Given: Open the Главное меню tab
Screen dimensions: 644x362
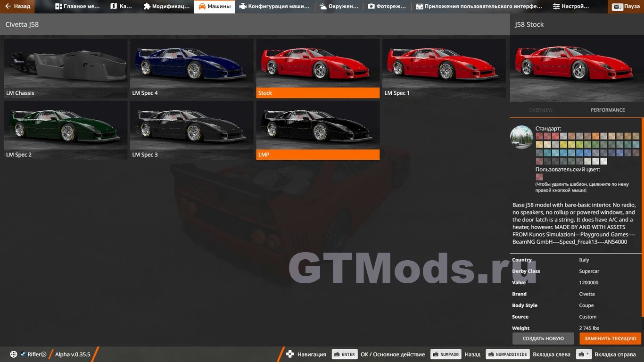Looking at the screenshot, I should (x=77, y=7).
